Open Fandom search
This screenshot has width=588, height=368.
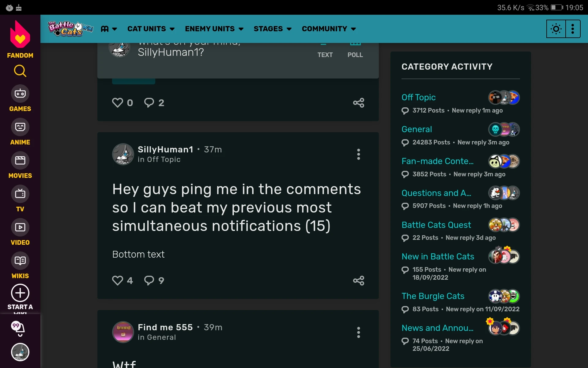pos(20,71)
